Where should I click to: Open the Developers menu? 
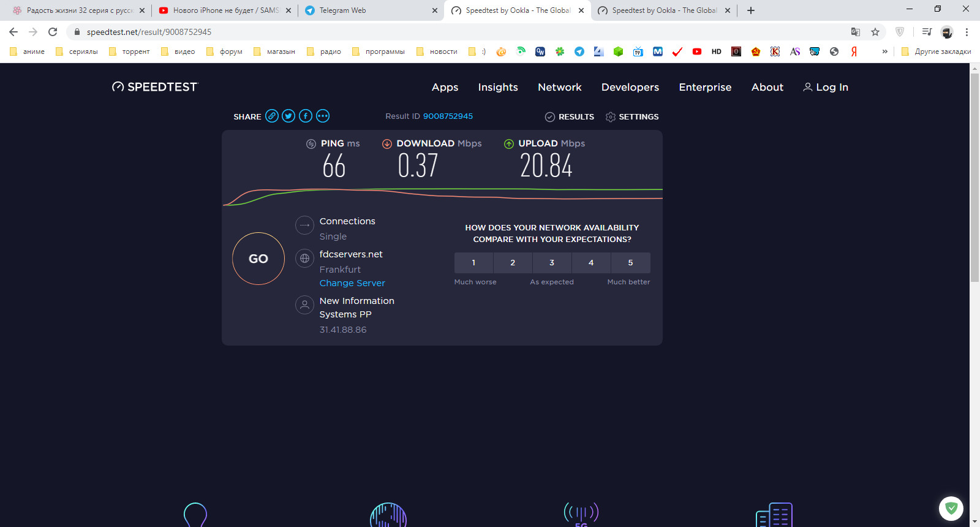(630, 87)
